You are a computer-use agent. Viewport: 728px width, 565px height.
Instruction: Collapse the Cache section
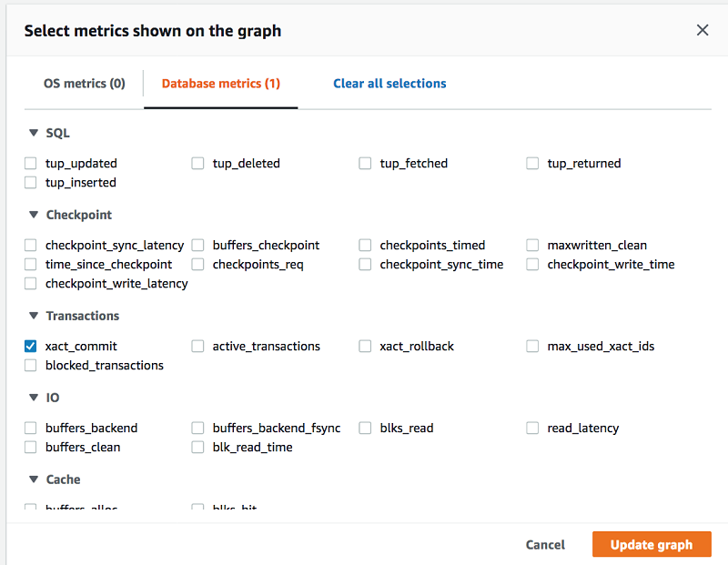coord(34,479)
